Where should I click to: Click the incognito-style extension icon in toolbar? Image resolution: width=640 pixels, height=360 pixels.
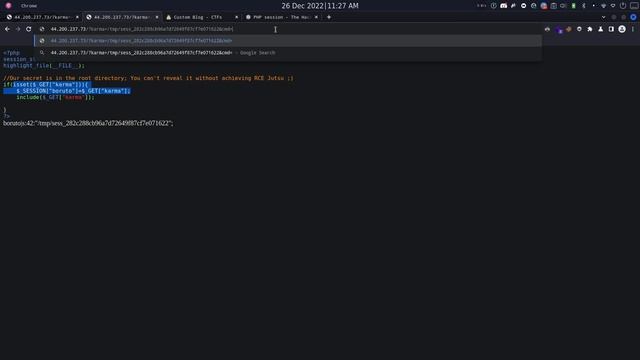(x=547, y=29)
